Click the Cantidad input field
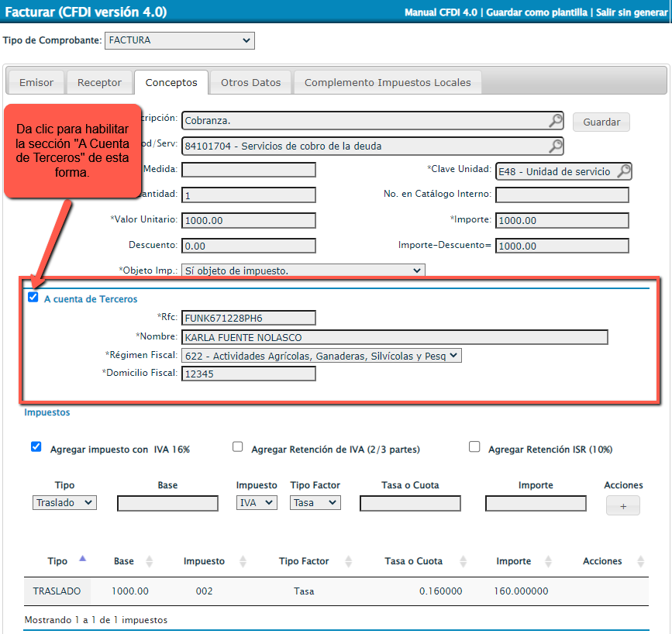Image resolution: width=672 pixels, height=634 pixels. 249,195
